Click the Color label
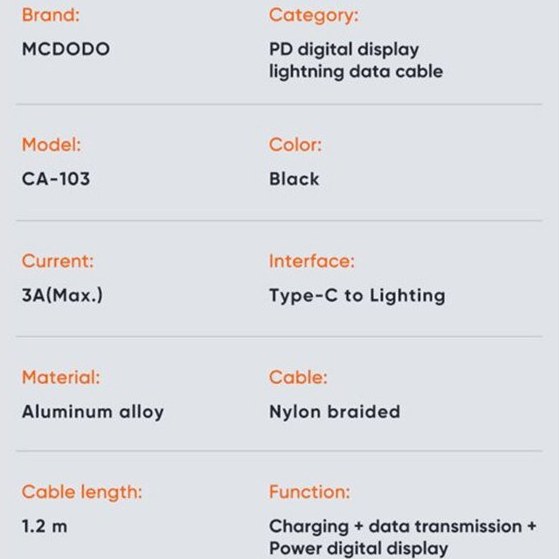 [x=295, y=145]
